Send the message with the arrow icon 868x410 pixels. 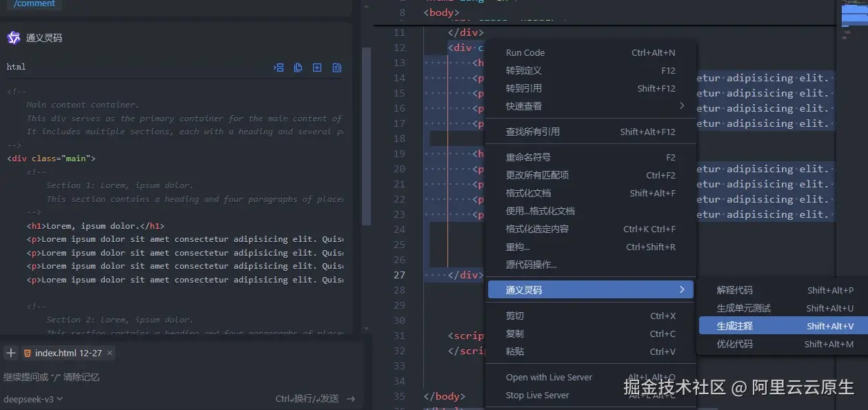(x=350, y=398)
